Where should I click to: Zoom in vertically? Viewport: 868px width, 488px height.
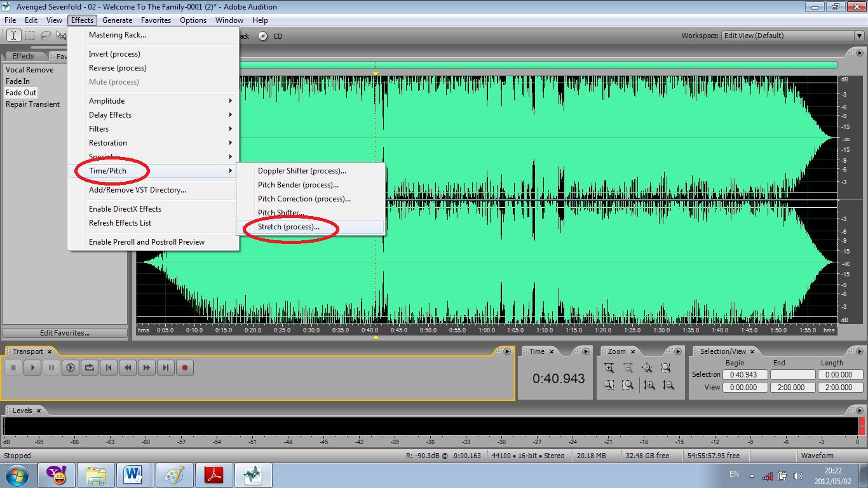649,385
